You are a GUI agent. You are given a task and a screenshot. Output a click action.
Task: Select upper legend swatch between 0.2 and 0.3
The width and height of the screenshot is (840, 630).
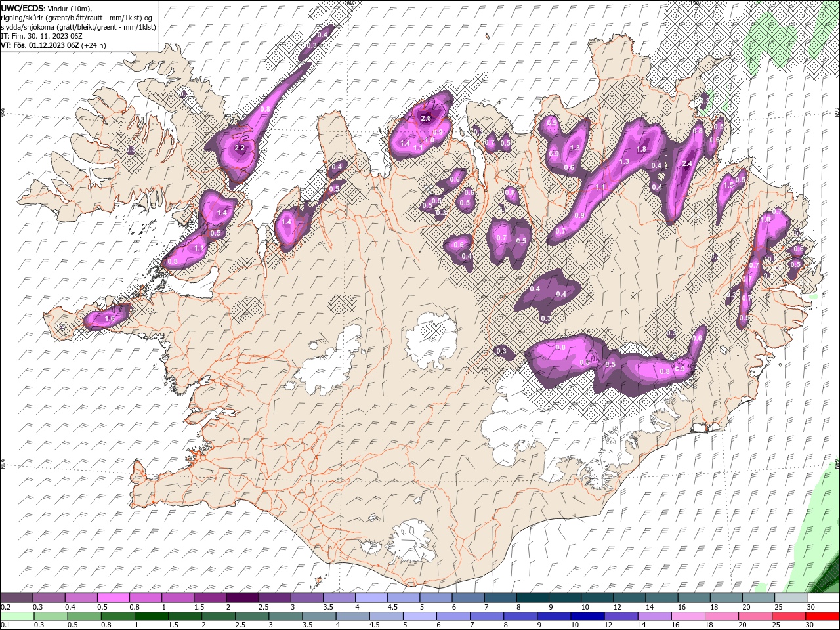coord(16,598)
